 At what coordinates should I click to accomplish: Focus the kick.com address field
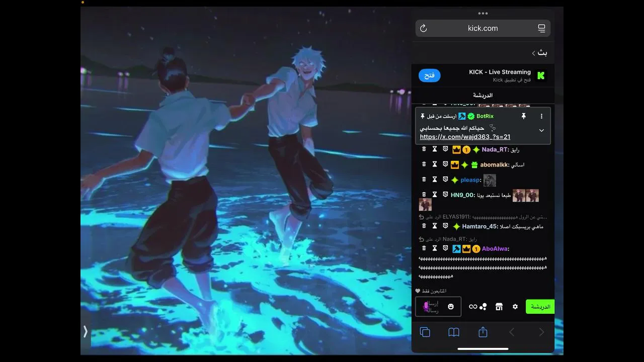pos(483,28)
